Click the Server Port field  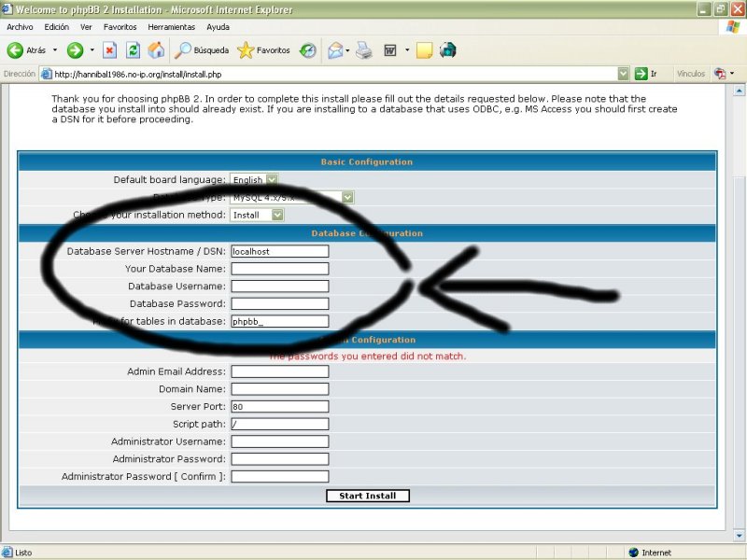click(x=280, y=407)
